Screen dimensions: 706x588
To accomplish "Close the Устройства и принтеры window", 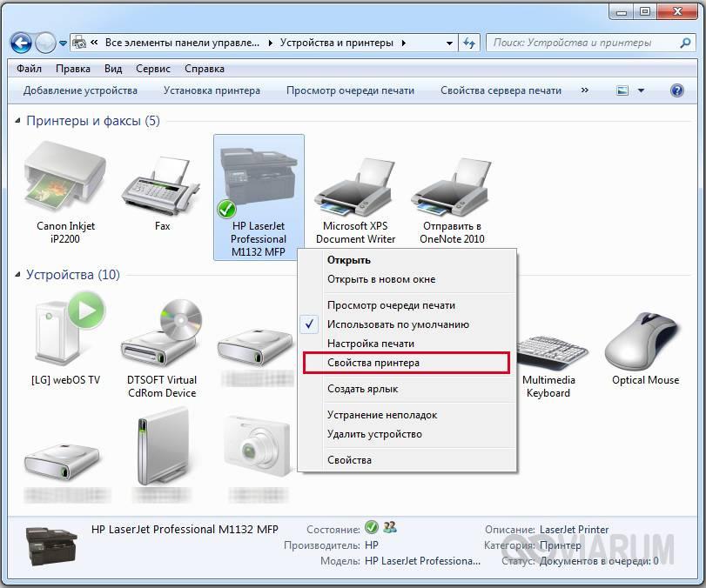I will [x=677, y=12].
